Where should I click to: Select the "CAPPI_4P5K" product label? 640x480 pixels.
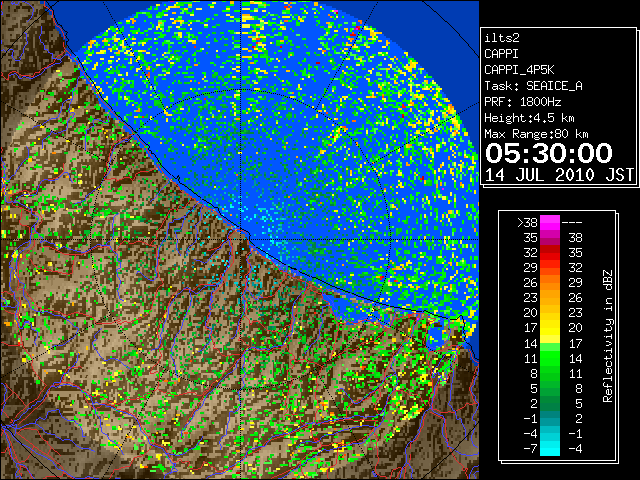[519, 70]
